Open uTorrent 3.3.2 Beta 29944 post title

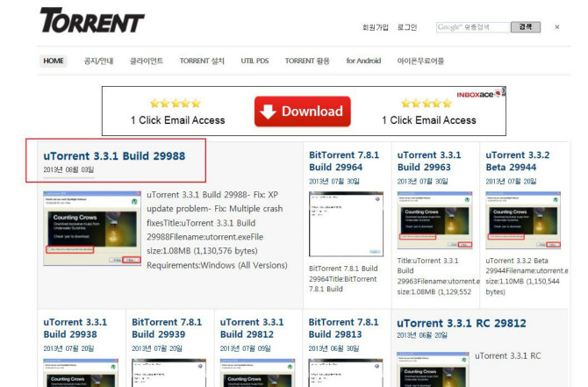pos(518,161)
